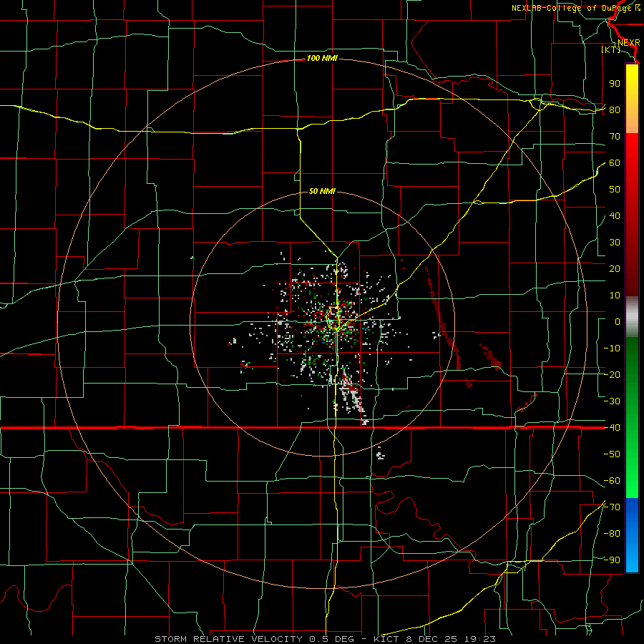Click the [KT] units label
644x644 pixels.
[x=611, y=49]
